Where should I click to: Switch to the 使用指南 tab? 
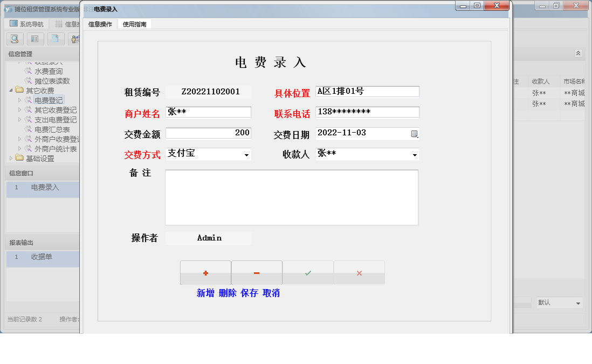[x=134, y=24]
